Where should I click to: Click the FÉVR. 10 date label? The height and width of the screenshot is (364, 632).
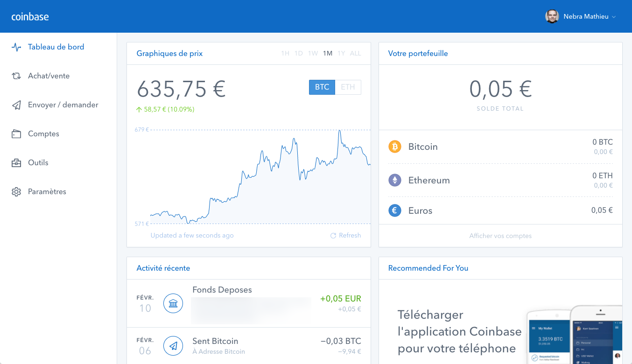145,304
